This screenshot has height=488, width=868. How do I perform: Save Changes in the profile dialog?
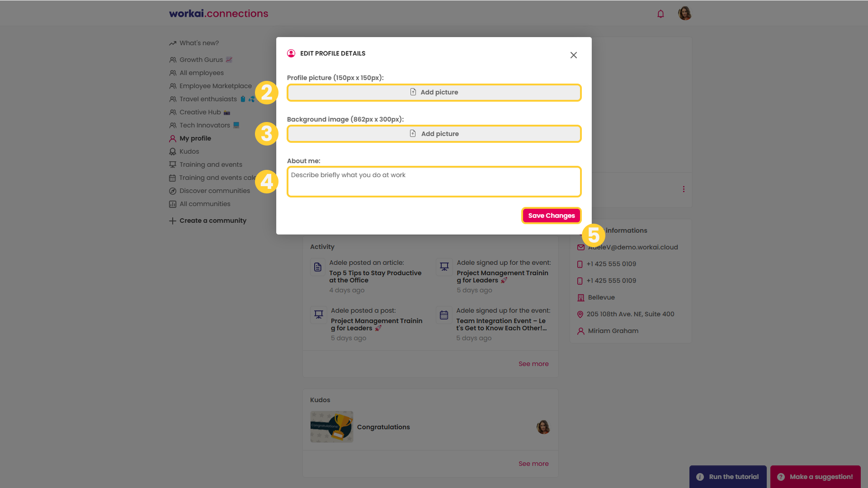coord(551,216)
